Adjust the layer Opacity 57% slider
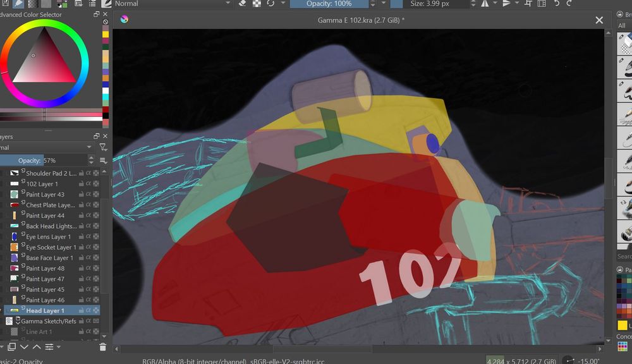The width and height of the screenshot is (632, 364). tap(44, 161)
